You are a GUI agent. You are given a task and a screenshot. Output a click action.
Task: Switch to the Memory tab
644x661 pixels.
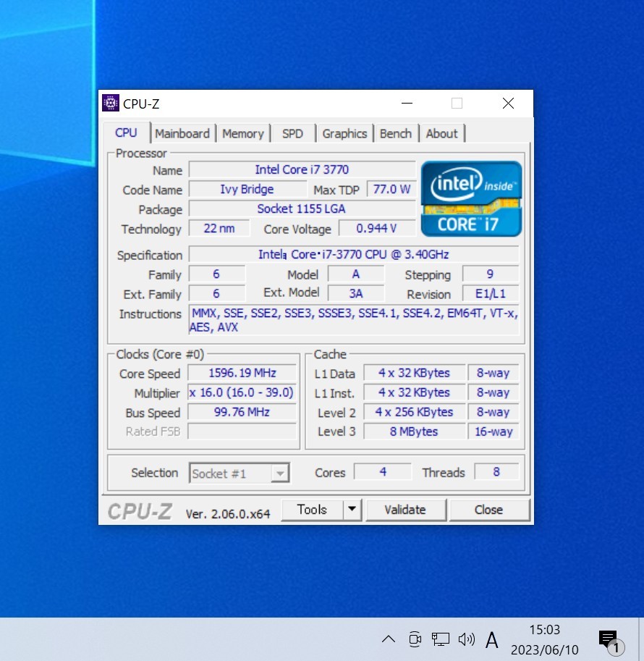[x=243, y=134]
